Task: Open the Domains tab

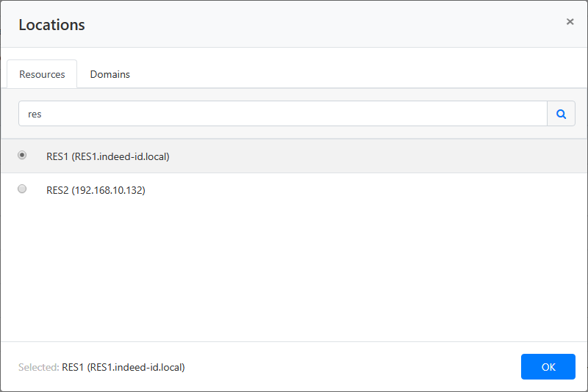Action: [x=110, y=74]
